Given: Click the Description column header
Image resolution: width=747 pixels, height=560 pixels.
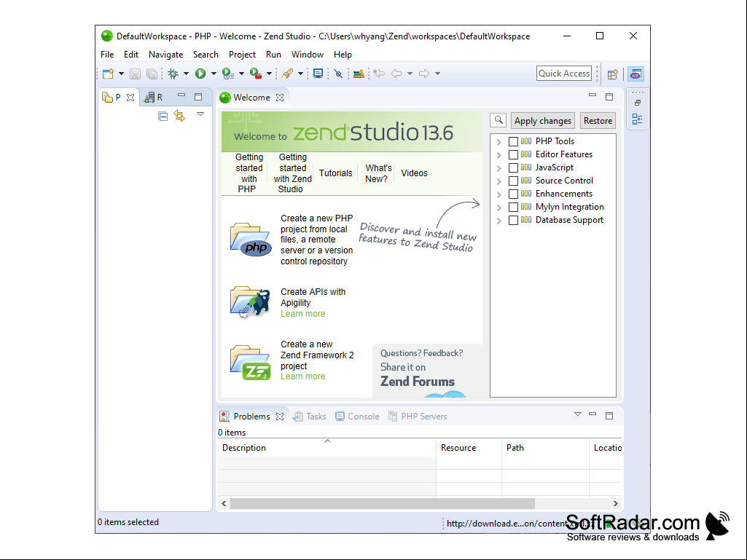Looking at the screenshot, I should pos(326,448).
